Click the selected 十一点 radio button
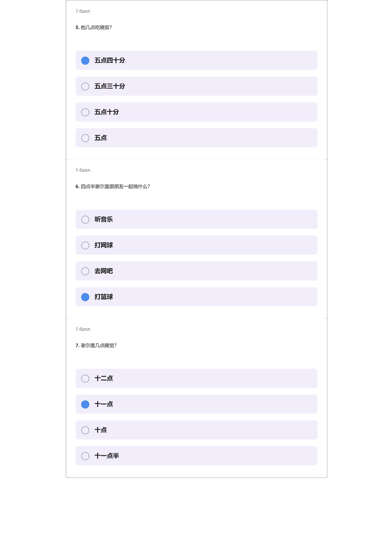The height and width of the screenshot is (555, 392). [85, 404]
